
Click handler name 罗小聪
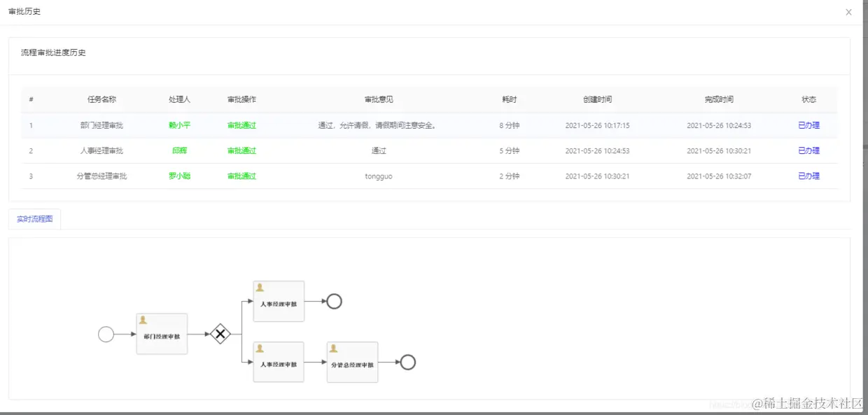click(x=179, y=176)
